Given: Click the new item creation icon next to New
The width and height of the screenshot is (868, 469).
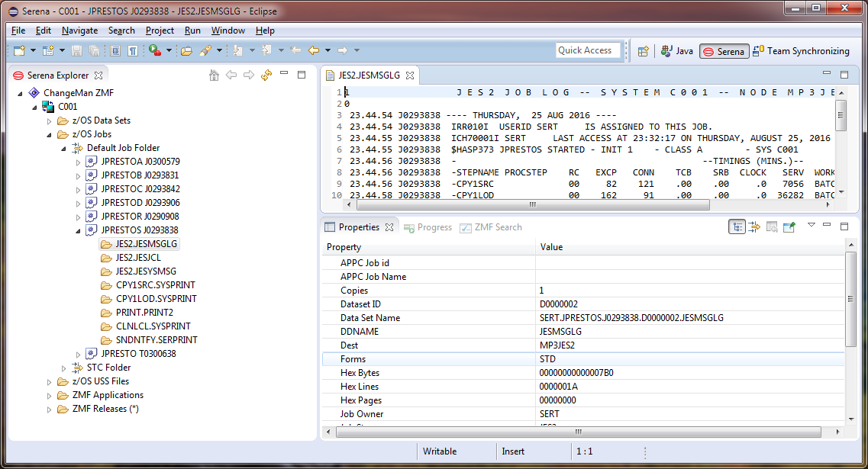Looking at the screenshot, I should point(48,51).
